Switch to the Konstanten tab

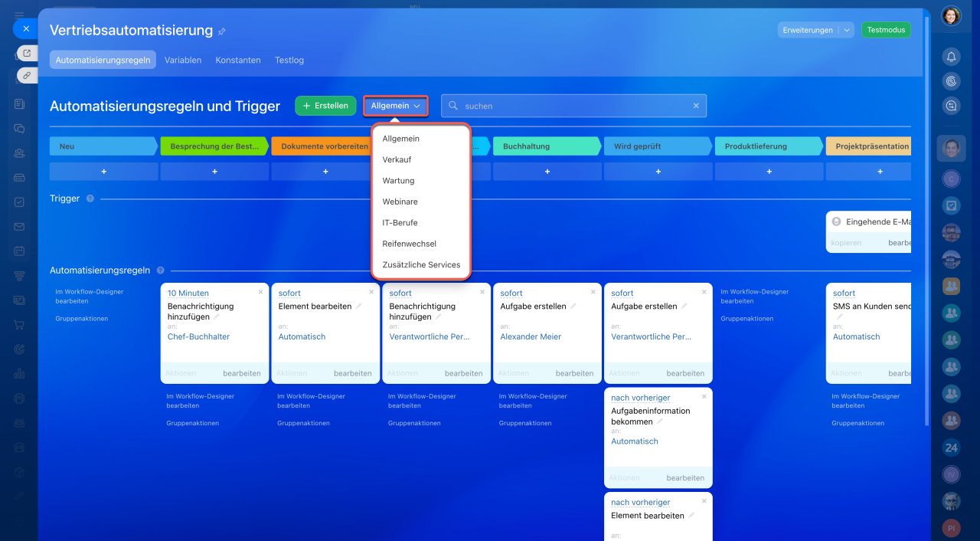[238, 60]
